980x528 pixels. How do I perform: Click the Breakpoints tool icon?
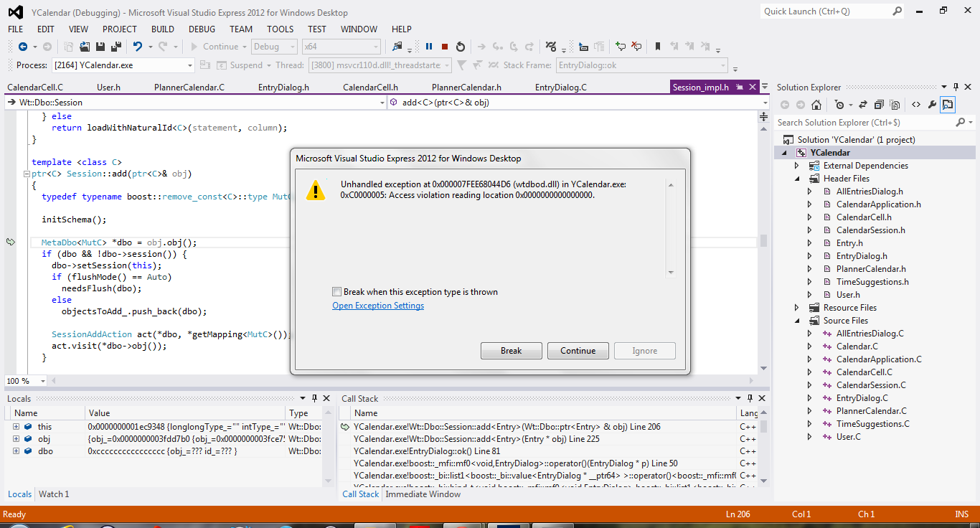coord(550,47)
